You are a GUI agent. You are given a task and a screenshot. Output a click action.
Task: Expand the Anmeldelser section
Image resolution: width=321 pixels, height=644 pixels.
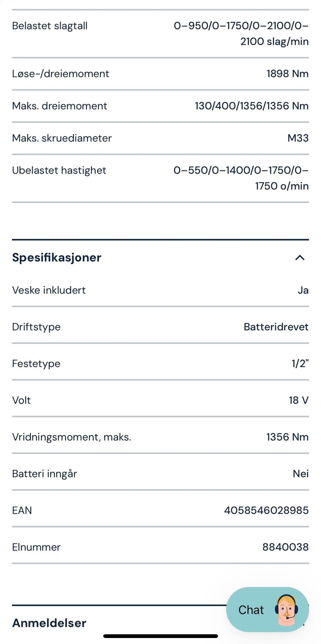coord(49,623)
